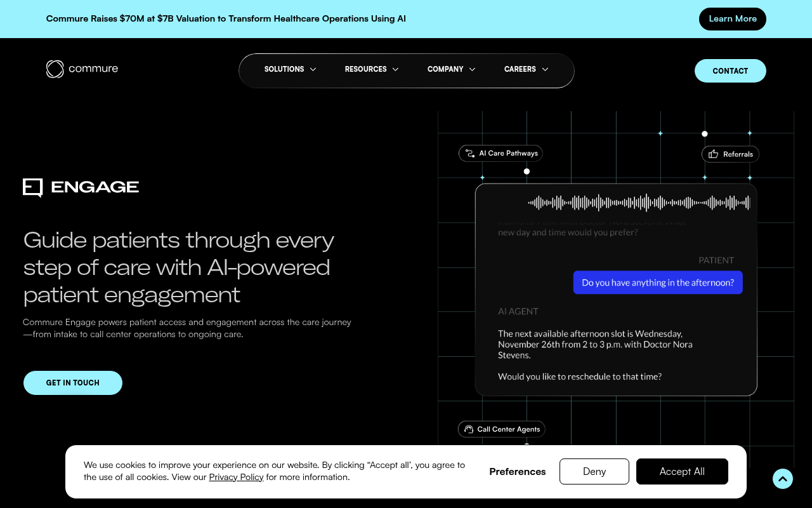The image size is (812, 508).
Task: Click the Call Center Agents headset icon
Action: pos(469,429)
